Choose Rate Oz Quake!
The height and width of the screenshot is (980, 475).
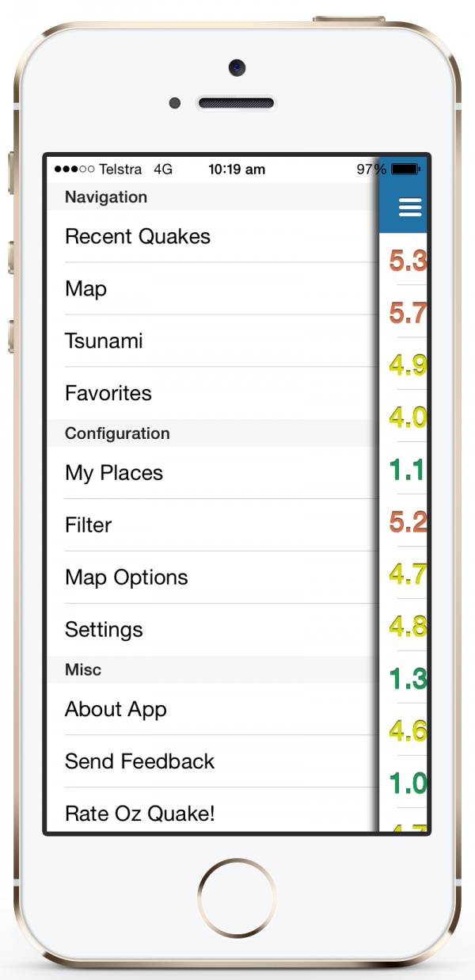[x=212, y=811]
